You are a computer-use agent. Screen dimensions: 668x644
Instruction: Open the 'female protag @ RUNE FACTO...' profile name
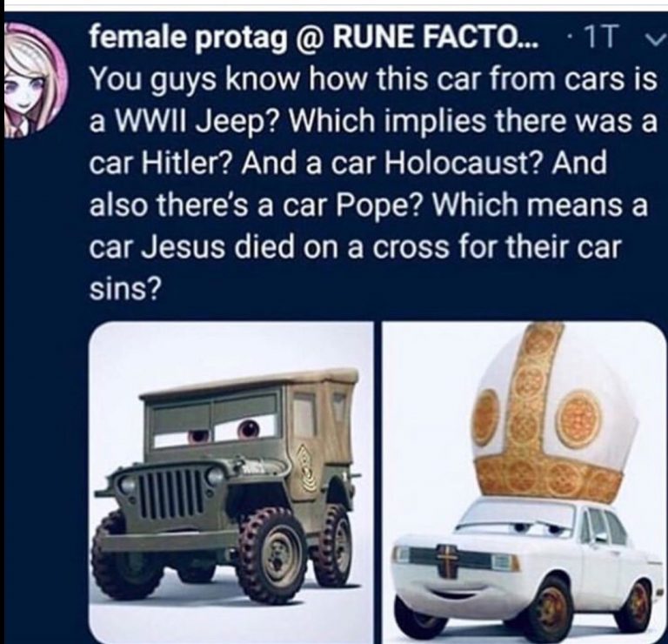pos(313,39)
